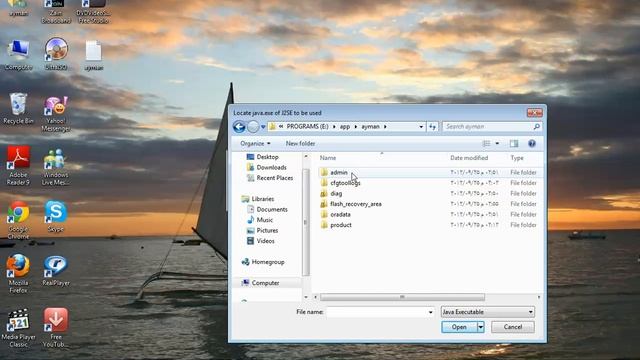Navigate to app folder in breadcrumb
640x360 pixels.
pyautogui.click(x=345, y=127)
